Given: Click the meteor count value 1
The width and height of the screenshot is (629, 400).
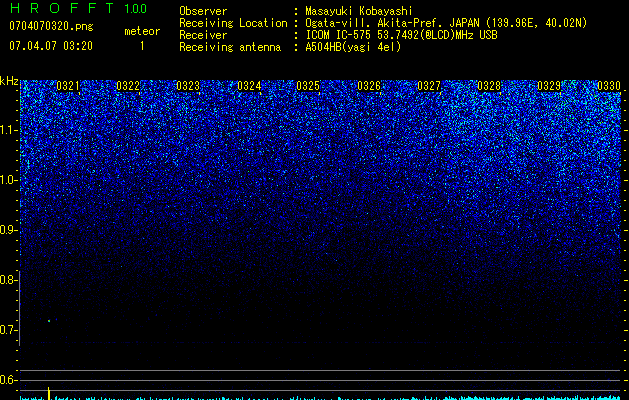Looking at the screenshot, I should click(142, 46).
